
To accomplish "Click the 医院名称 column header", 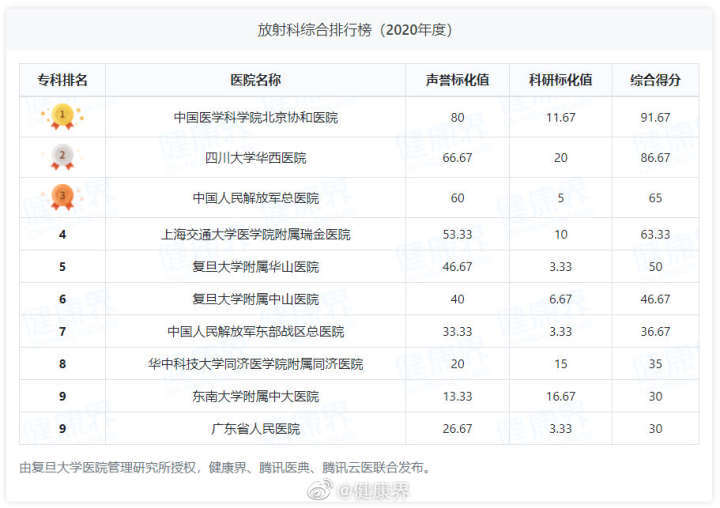I will pos(255,80).
